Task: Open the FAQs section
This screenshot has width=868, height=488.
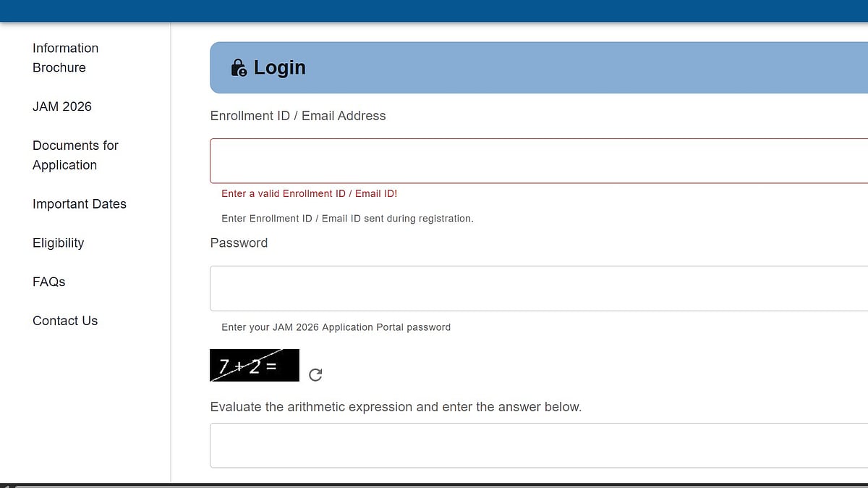Action: click(48, 282)
